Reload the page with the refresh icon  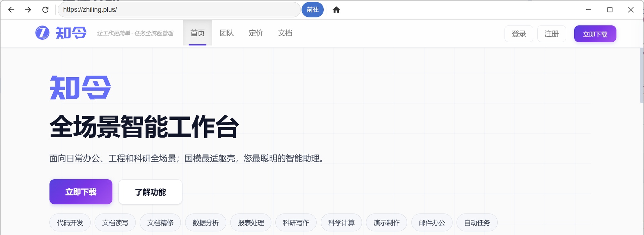coord(45,10)
